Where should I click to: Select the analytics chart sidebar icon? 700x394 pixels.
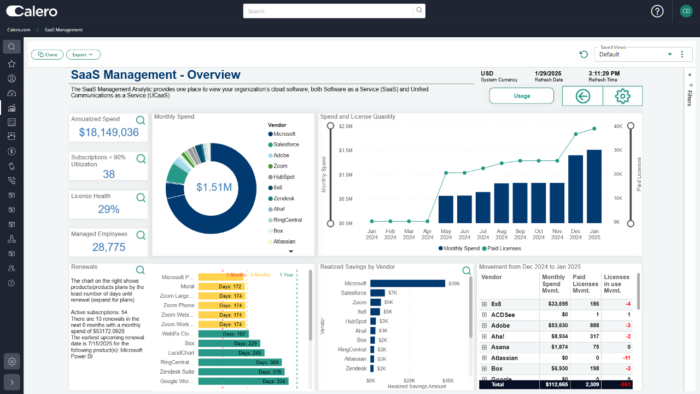(12, 108)
